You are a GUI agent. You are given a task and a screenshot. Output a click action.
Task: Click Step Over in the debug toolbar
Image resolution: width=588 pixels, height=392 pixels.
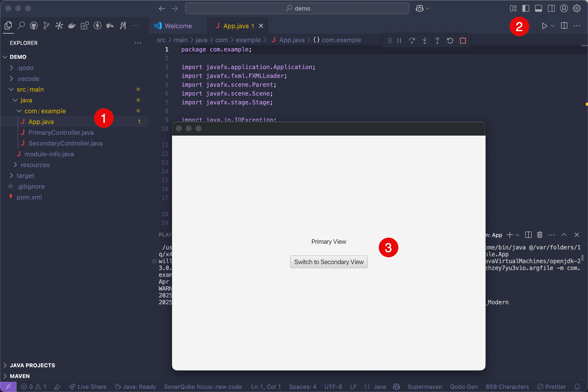point(412,40)
